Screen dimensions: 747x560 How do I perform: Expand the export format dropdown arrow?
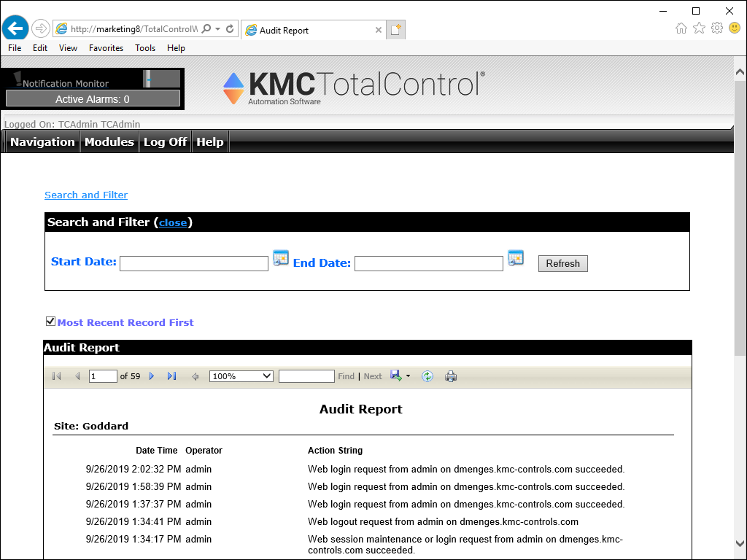(408, 376)
